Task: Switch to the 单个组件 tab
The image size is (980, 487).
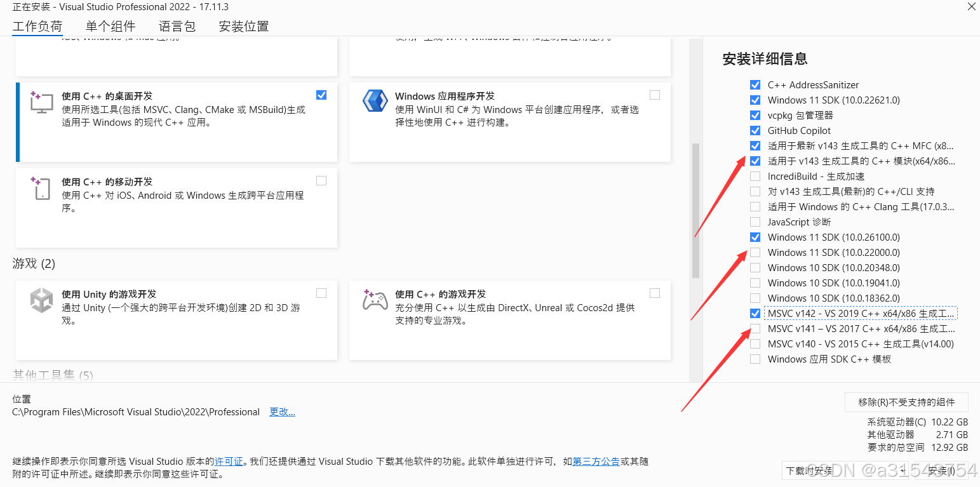Action: (111, 27)
